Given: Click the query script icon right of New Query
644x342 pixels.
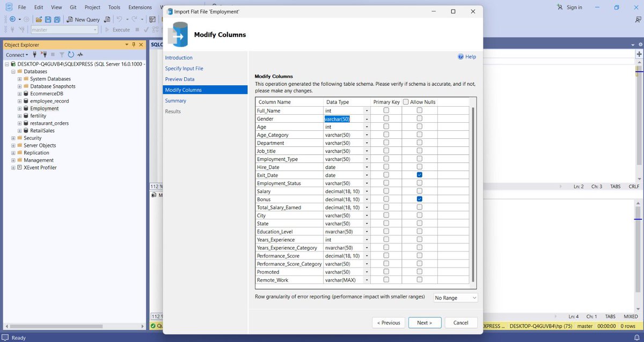Looking at the screenshot, I should [107, 19].
